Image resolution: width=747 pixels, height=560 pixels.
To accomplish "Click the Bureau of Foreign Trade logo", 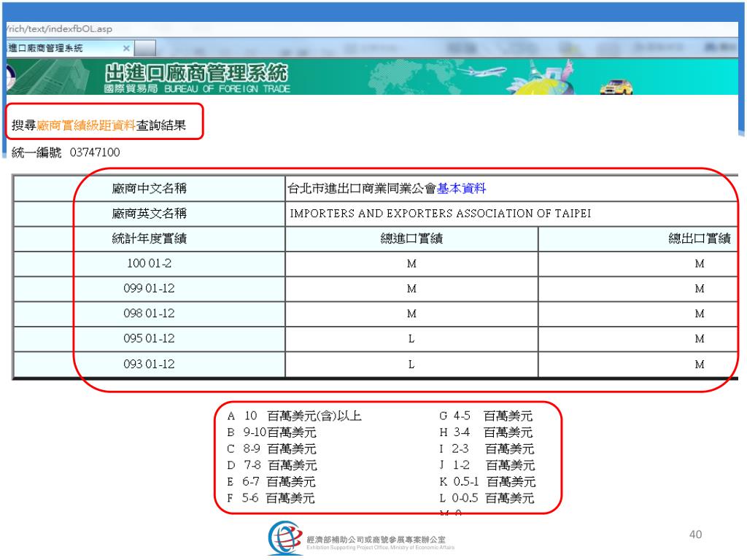I will 10,77.
